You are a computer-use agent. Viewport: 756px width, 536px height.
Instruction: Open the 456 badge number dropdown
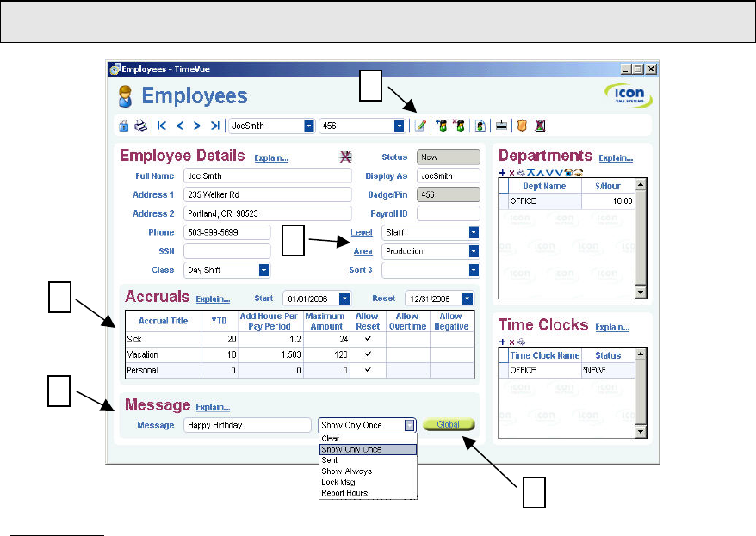(399, 126)
